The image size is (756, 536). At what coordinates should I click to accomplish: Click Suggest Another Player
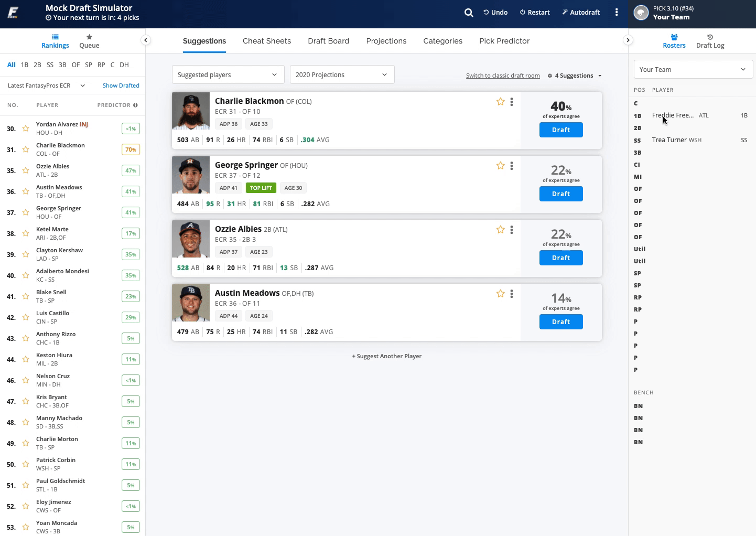387,356
